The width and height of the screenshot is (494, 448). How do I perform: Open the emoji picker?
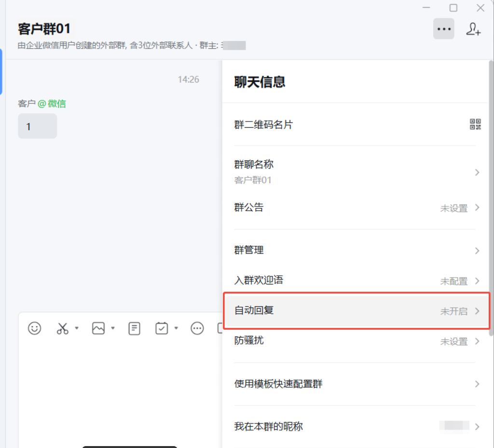coord(34,328)
